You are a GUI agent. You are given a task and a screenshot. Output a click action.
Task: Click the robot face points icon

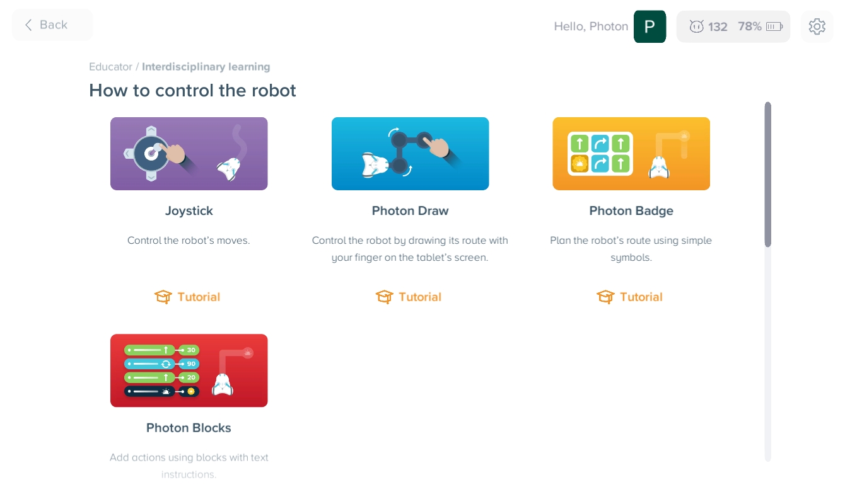[x=696, y=26]
